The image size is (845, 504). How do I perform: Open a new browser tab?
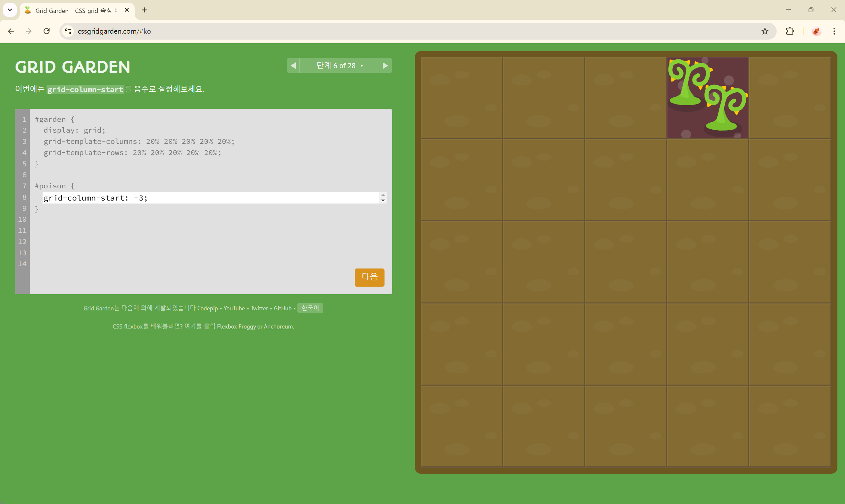coord(144,10)
